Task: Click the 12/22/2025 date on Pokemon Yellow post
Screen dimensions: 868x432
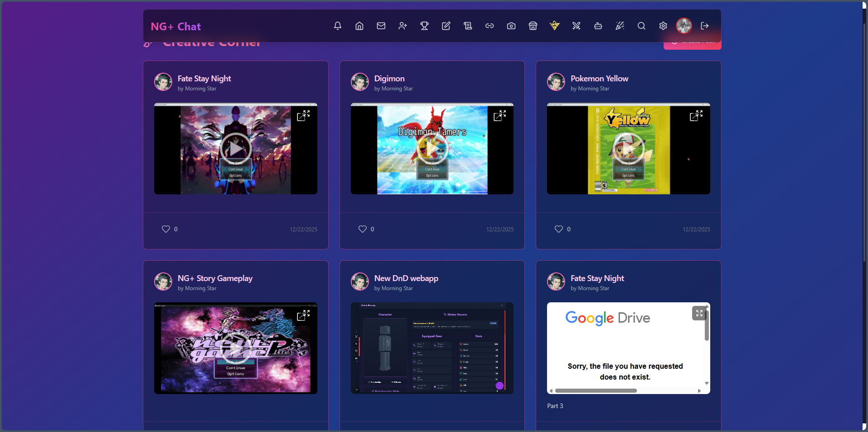Action: 696,230
